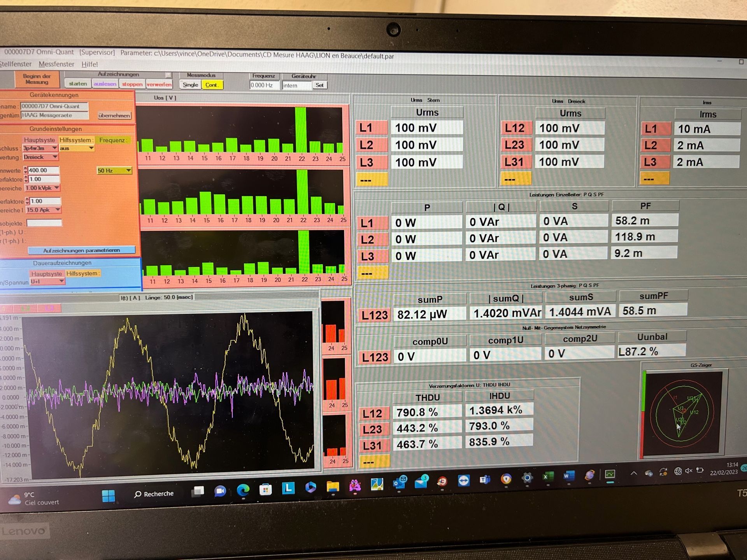The width and height of the screenshot is (747, 560).
Task: Expand the 1.00 kVpk range dropdown
Action: [x=57, y=188]
